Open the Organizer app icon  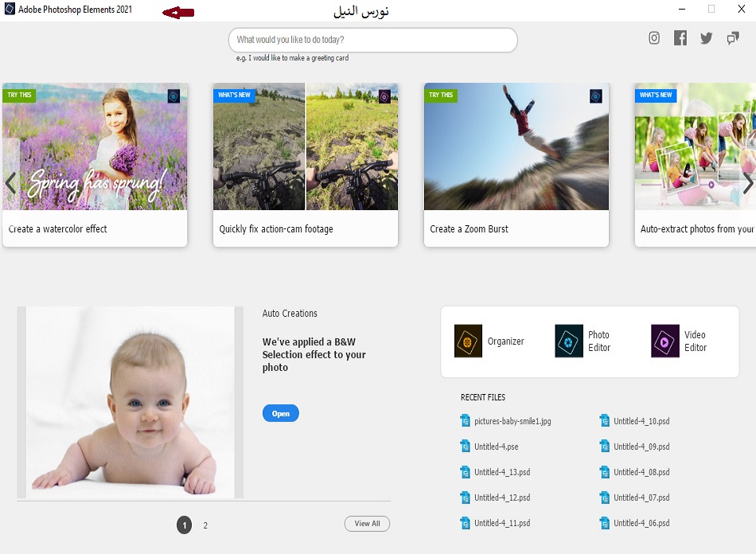tap(468, 341)
